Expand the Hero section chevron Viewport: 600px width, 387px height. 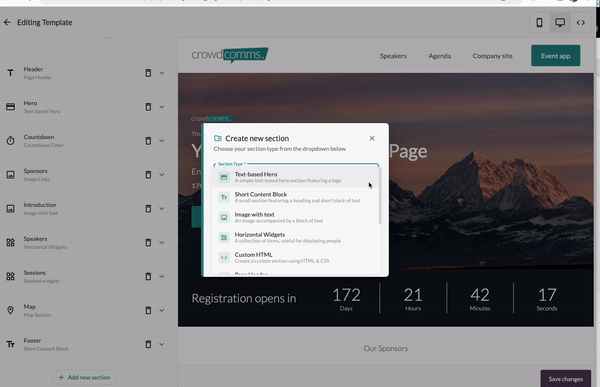[162, 107]
